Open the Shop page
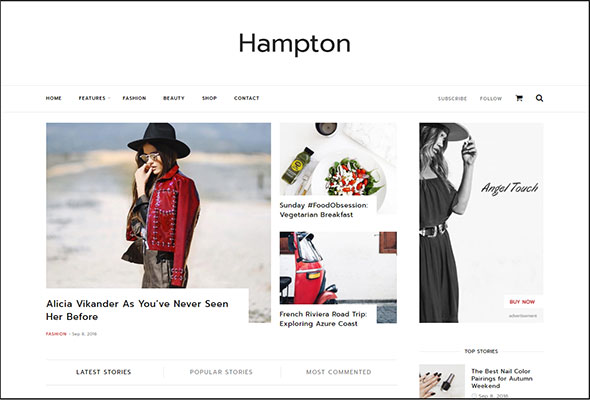Screen dimensions: 590x400 (209, 98)
